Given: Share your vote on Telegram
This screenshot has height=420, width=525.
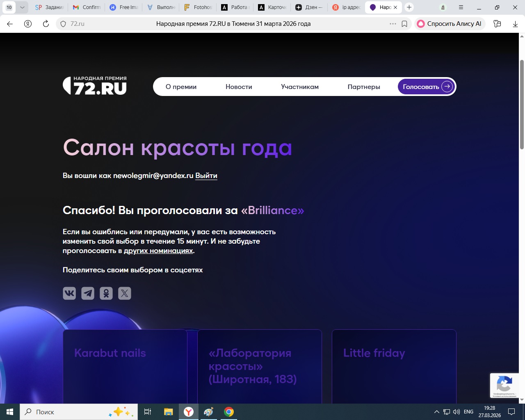Looking at the screenshot, I should click(88, 293).
